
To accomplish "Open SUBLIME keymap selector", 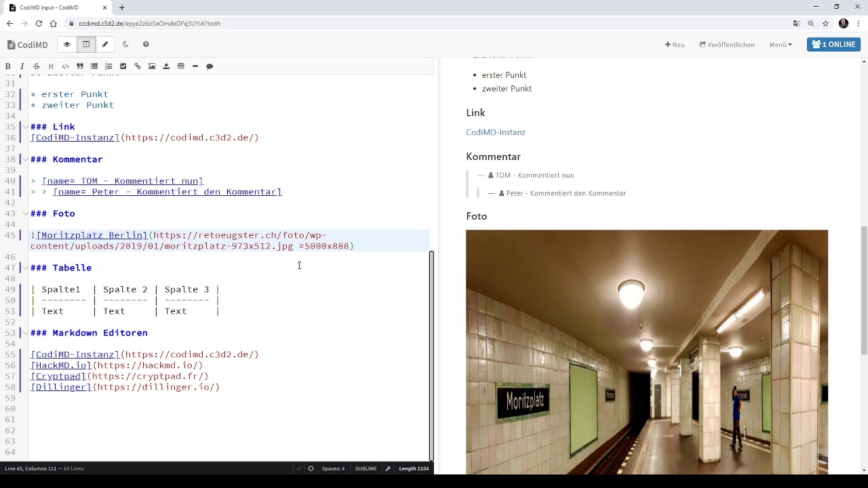I will (x=366, y=468).
